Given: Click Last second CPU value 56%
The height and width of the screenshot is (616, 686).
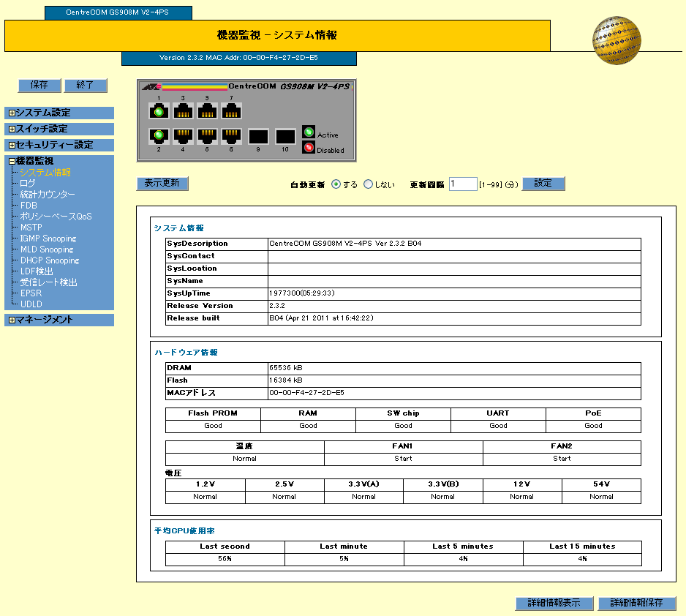Looking at the screenshot, I should 225,559.
